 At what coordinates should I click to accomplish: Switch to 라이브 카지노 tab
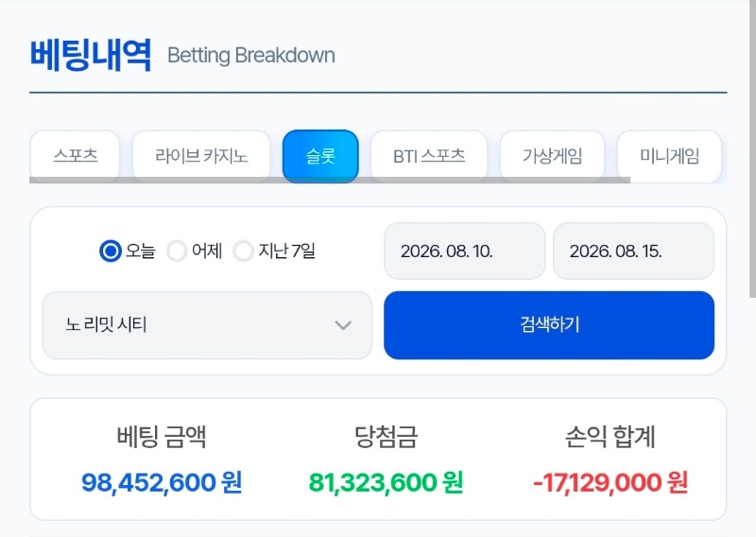[201, 155]
